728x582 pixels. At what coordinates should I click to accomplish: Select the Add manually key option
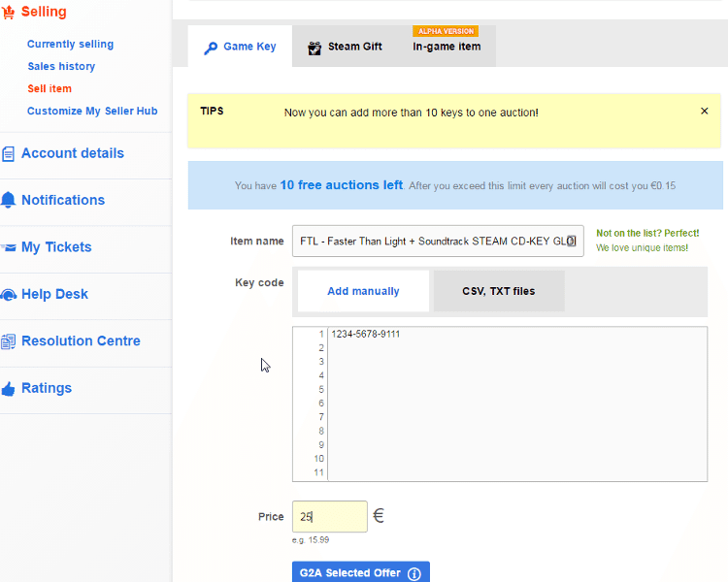point(363,291)
